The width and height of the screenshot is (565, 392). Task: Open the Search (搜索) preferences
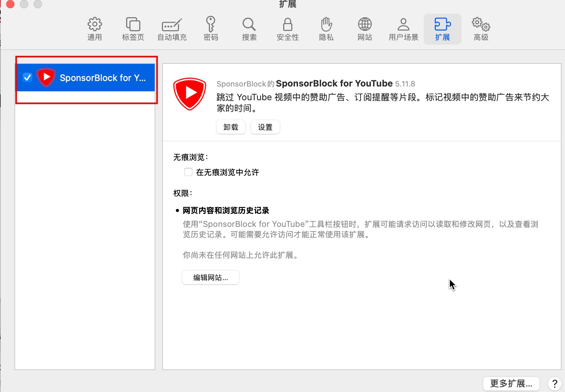[x=249, y=29]
